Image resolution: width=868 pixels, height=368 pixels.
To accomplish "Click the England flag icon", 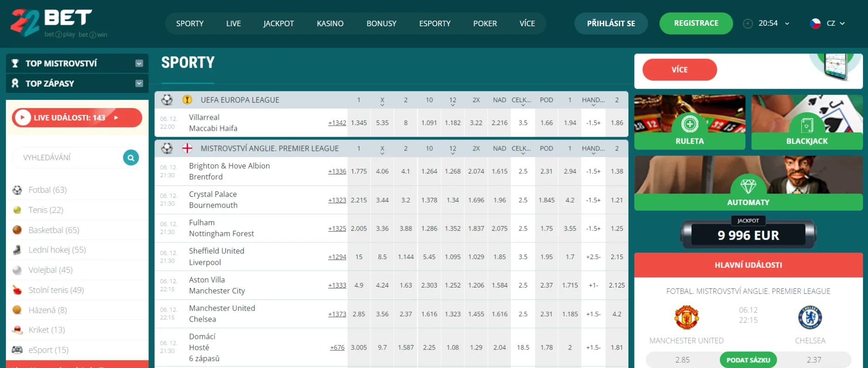I will click(x=187, y=149).
